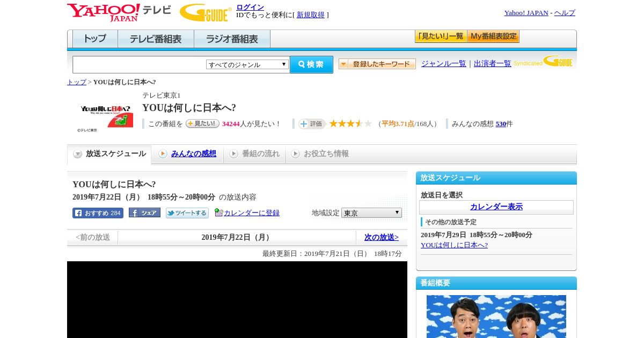The height and width of the screenshot is (338, 644).
Task: Open the テレビ番組表 tab
Action: tap(156, 39)
